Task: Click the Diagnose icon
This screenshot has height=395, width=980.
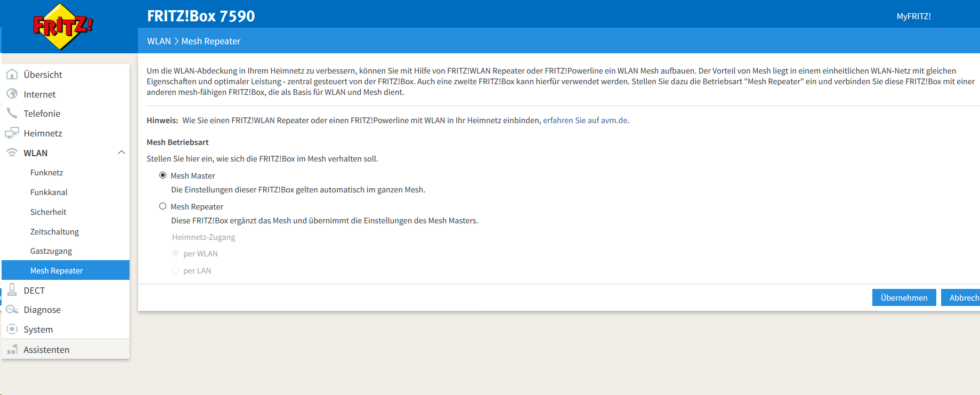Action: (x=12, y=310)
